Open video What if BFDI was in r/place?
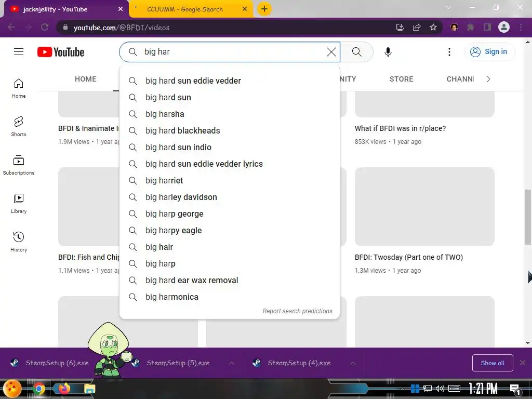Screen dimensions: 532x399 (x=400, y=128)
